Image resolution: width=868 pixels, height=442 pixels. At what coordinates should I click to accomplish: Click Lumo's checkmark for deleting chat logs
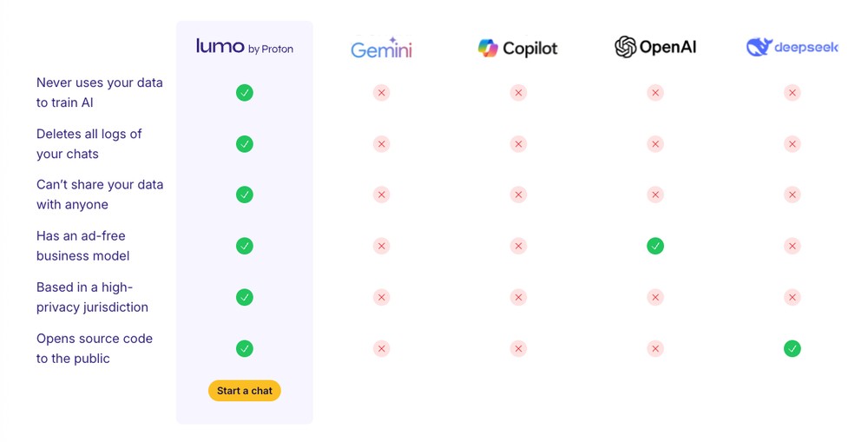coord(245,144)
